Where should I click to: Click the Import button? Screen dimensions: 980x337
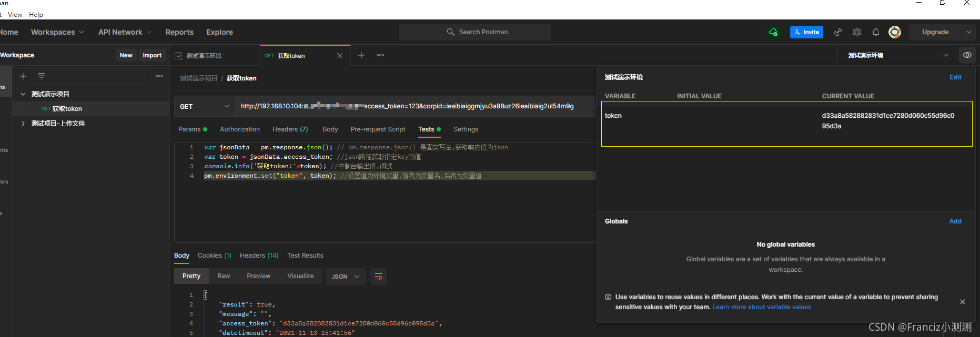pyautogui.click(x=152, y=55)
